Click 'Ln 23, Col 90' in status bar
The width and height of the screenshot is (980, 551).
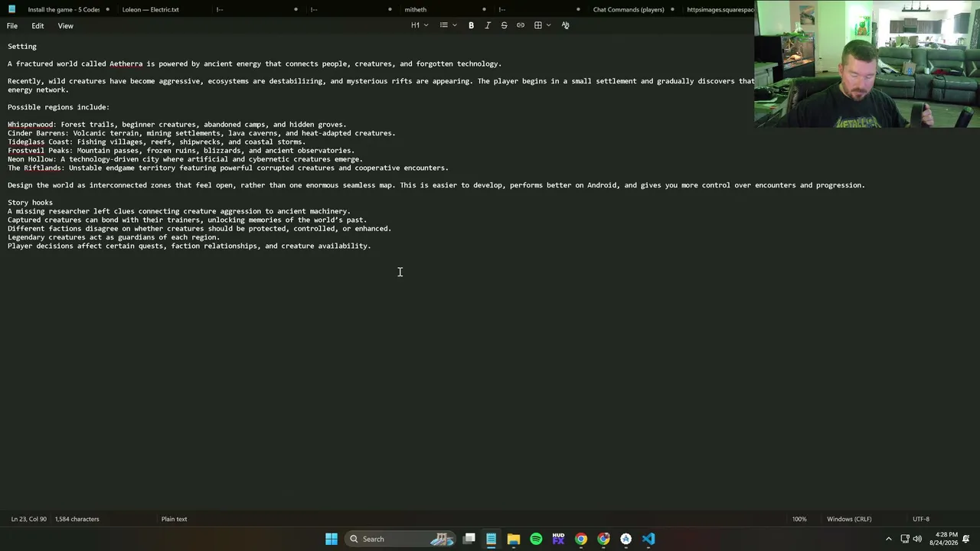tap(28, 519)
